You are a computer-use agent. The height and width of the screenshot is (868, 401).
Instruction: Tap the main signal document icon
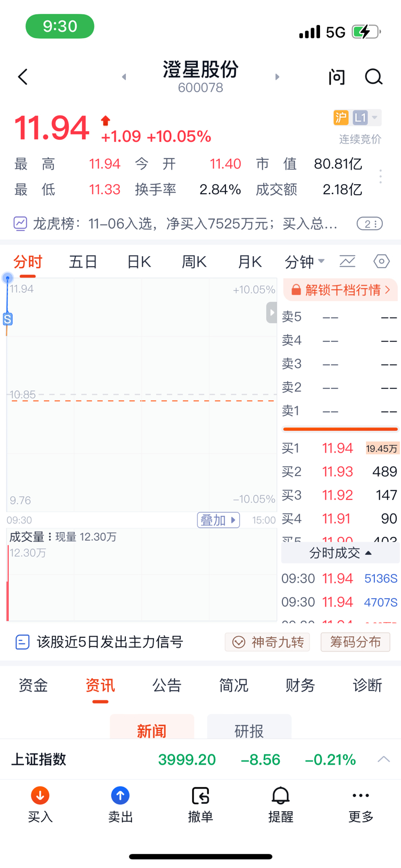click(x=22, y=642)
